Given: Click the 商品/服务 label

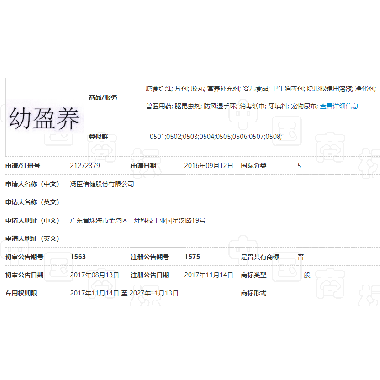Looking at the screenshot, I should pos(103,97).
